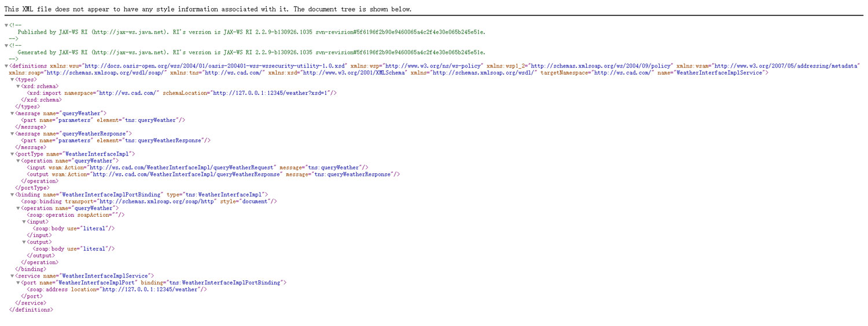Click the closing </service> tag

click(x=30, y=303)
